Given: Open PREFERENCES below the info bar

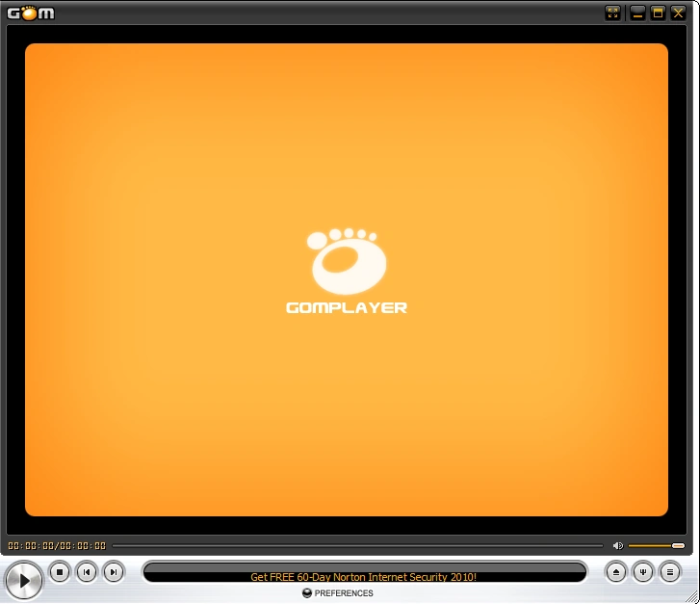Looking at the screenshot, I should pyautogui.click(x=344, y=593).
